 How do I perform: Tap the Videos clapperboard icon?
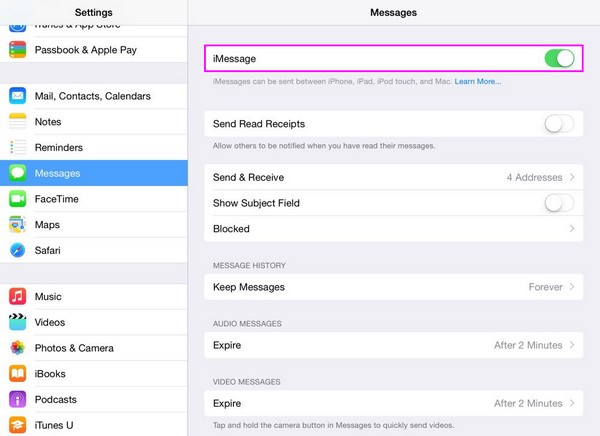click(18, 322)
